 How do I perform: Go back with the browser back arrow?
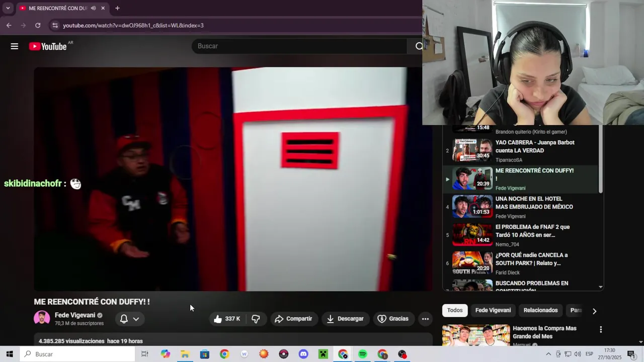click(x=9, y=25)
